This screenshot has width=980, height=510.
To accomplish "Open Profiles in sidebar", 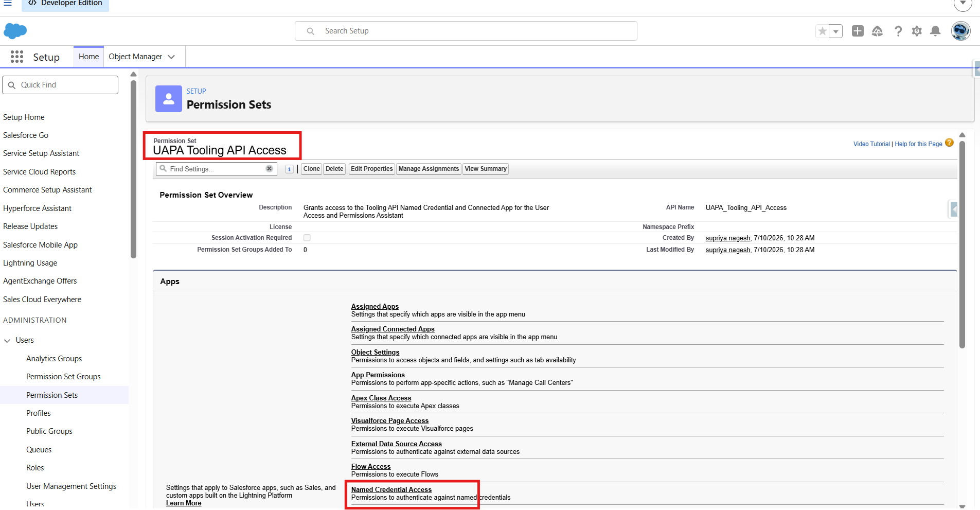I will [x=39, y=413].
